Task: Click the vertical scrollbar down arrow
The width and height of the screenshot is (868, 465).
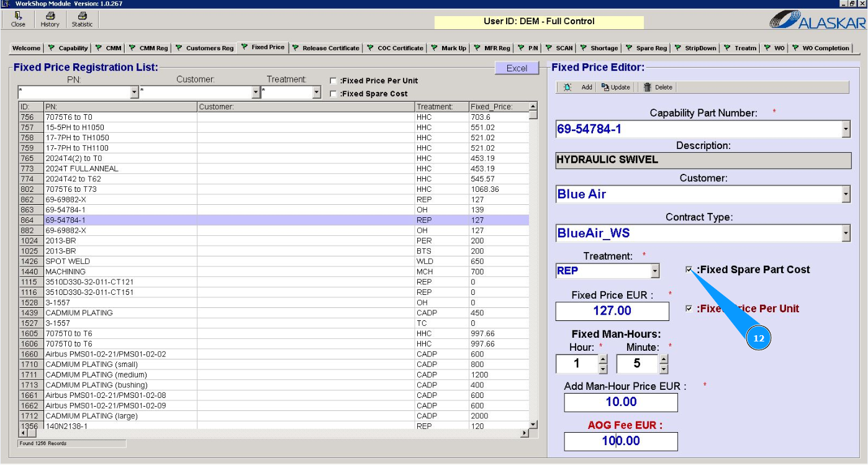Action: pyautogui.click(x=533, y=423)
